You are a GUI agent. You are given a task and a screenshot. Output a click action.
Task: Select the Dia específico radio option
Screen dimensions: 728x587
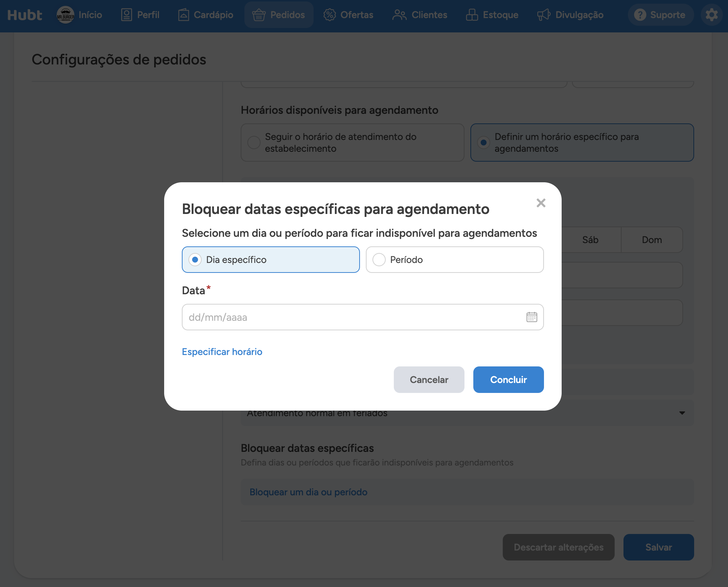coord(271,260)
